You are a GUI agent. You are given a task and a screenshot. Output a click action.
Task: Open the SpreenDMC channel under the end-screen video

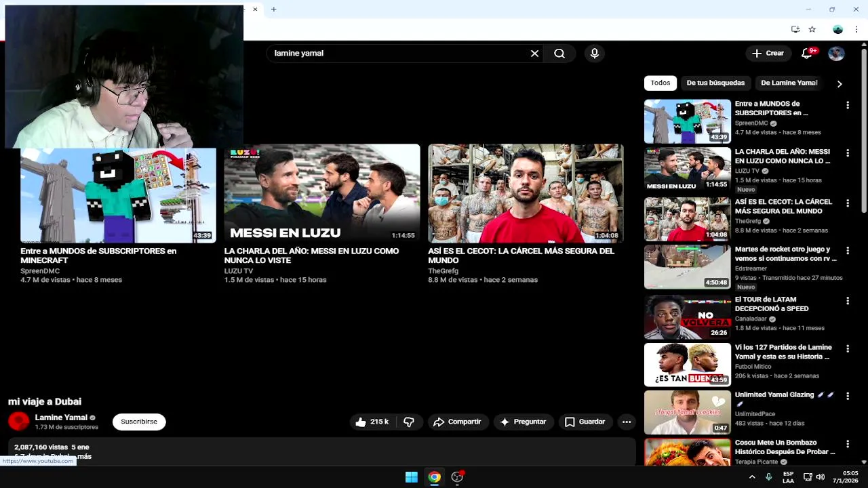[x=40, y=271]
